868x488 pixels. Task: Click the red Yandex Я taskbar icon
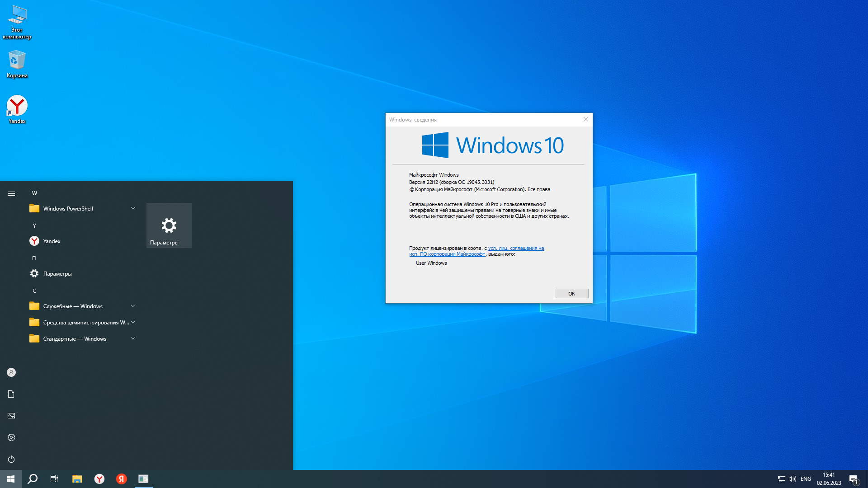pyautogui.click(x=121, y=479)
